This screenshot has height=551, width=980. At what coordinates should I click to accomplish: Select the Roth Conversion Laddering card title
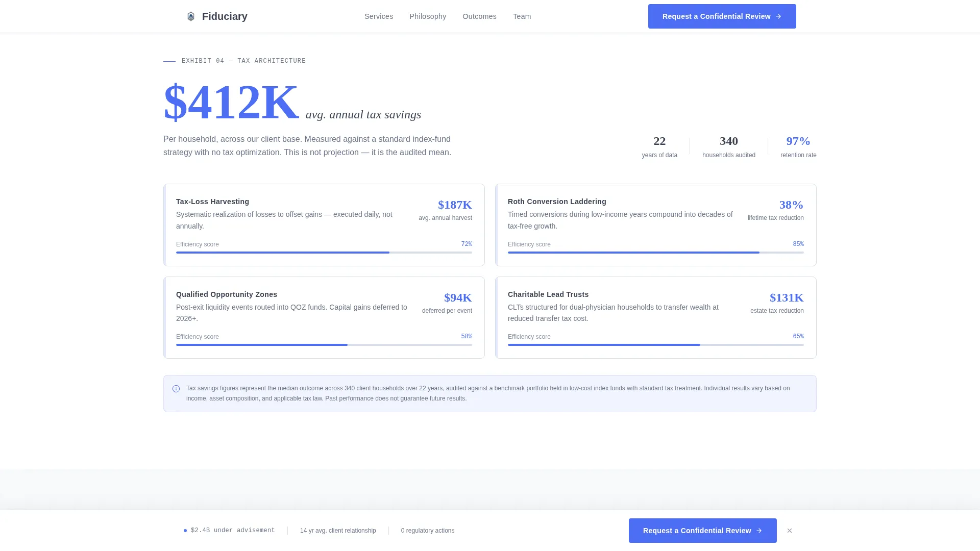(557, 202)
